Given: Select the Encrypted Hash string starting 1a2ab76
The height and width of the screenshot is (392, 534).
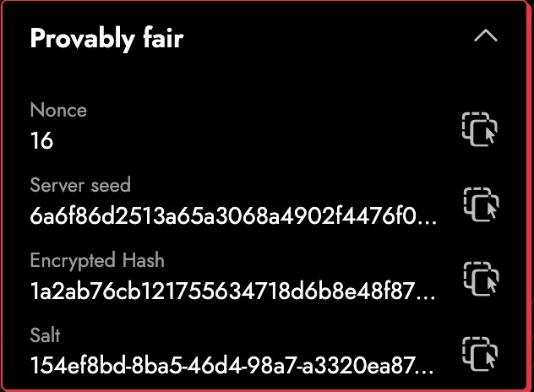Looking at the screenshot, I should point(232,291).
